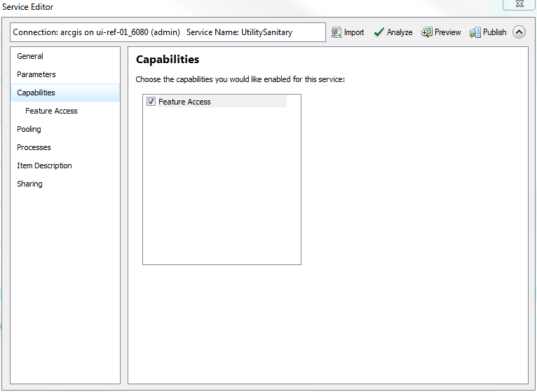Screen dimensions: 537x392
Task: Click the Import text label
Action: [354, 32]
